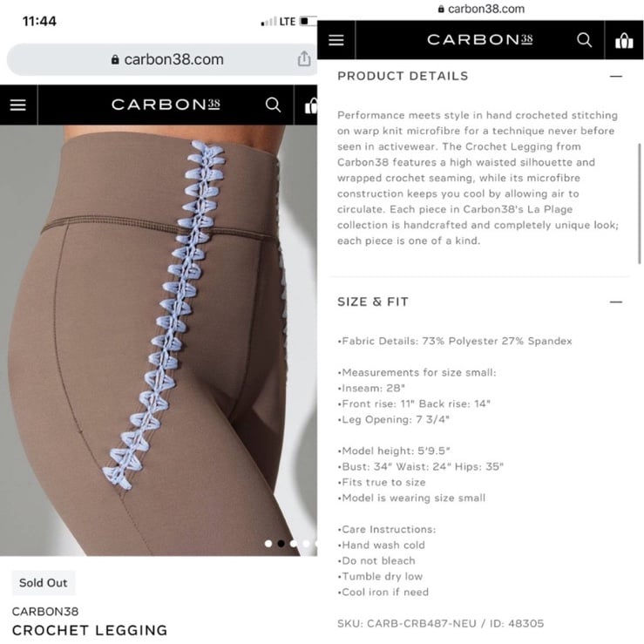Tap the Carbon38 logo in right header
Viewport: 644px width, 644px height.
(x=479, y=40)
